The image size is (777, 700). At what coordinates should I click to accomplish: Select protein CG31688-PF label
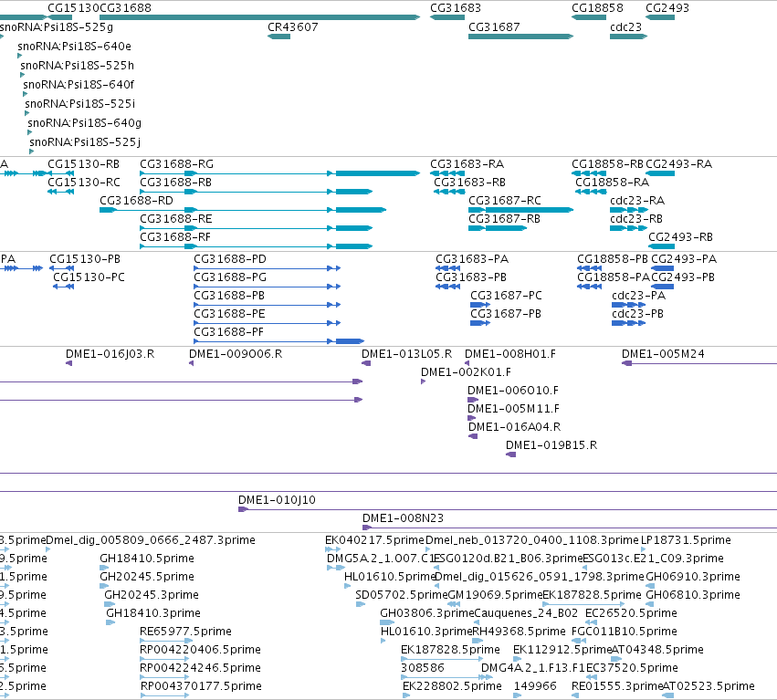[x=228, y=332]
